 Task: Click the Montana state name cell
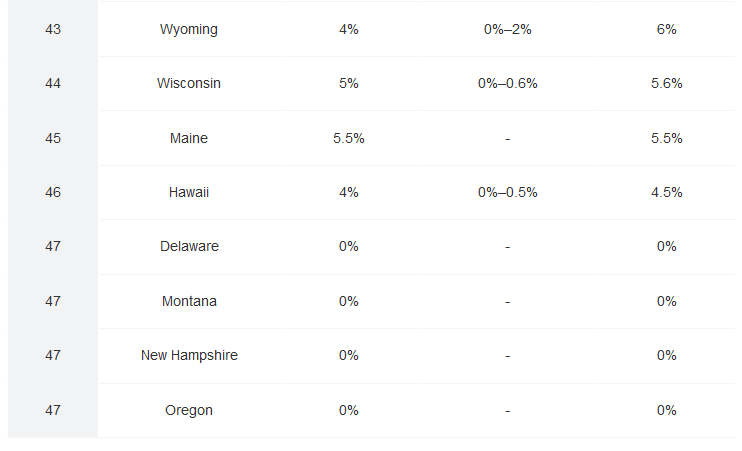tap(189, 301)
